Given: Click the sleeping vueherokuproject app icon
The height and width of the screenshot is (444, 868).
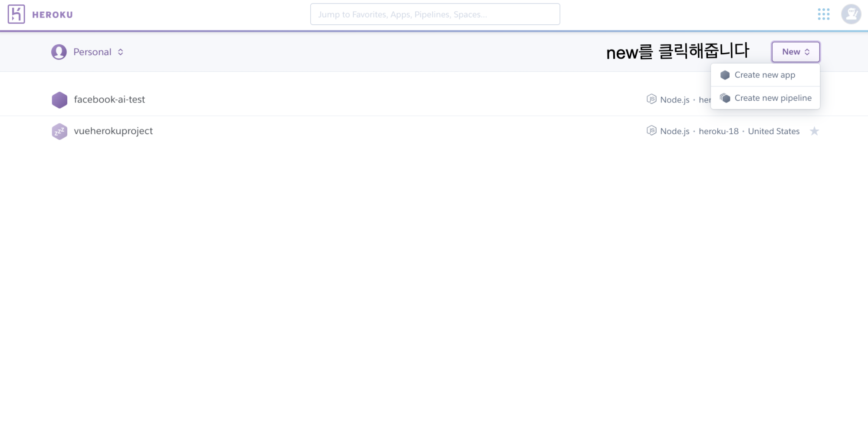Looking at the screenshot, I should 59,131.
